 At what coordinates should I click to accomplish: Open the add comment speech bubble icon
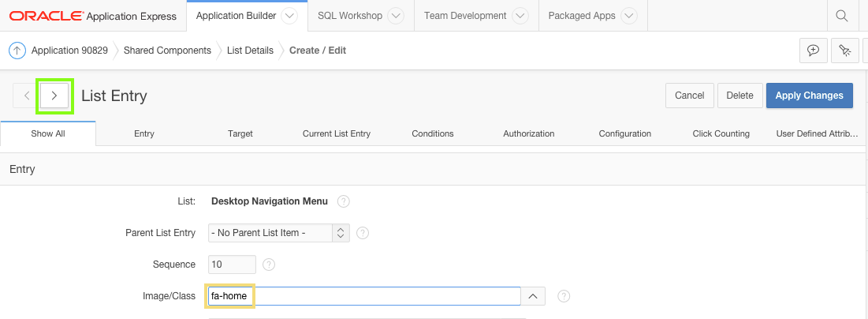click(x=813, y=51)
